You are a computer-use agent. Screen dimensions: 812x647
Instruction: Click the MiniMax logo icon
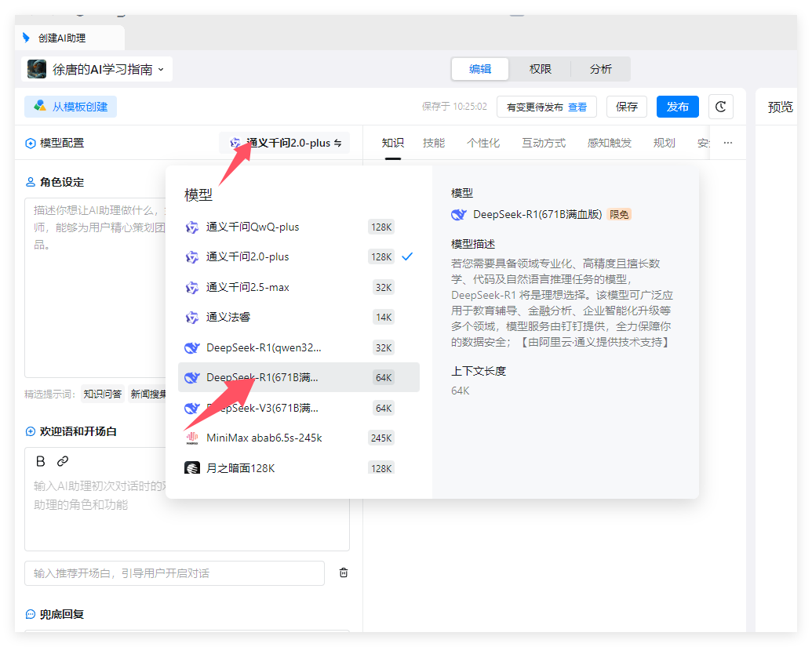pos(192,438)
